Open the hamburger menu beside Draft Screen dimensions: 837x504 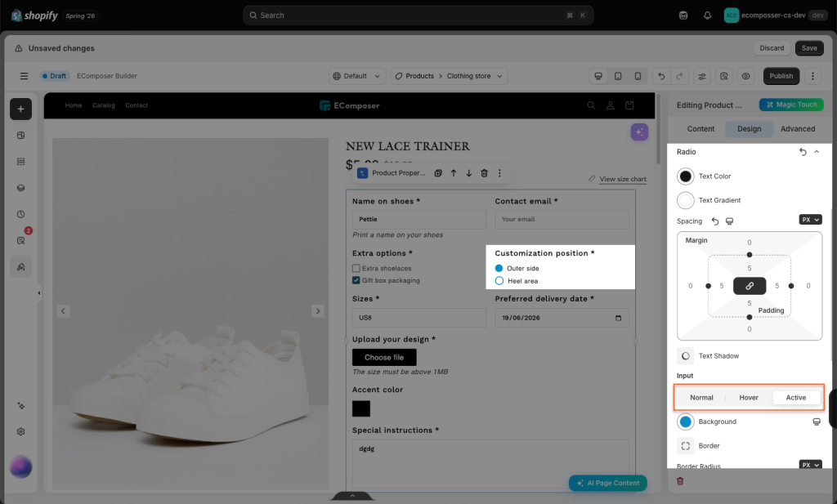pos(24,76)
